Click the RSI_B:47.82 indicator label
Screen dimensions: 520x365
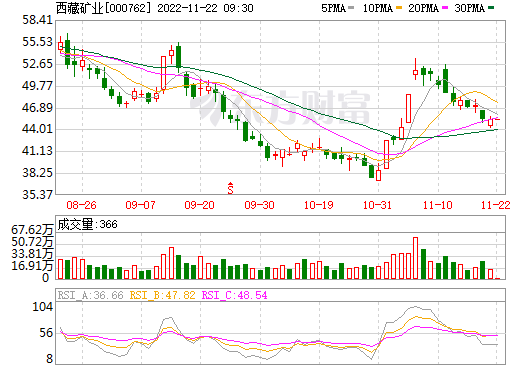(162, 295)
